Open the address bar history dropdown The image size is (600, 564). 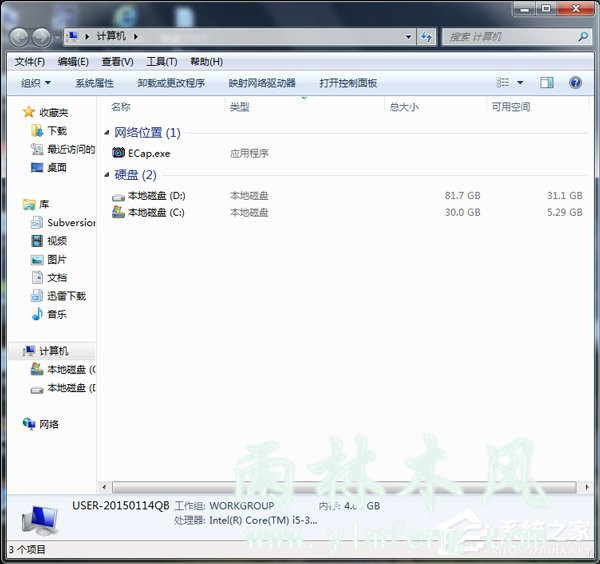coord(408,37)
